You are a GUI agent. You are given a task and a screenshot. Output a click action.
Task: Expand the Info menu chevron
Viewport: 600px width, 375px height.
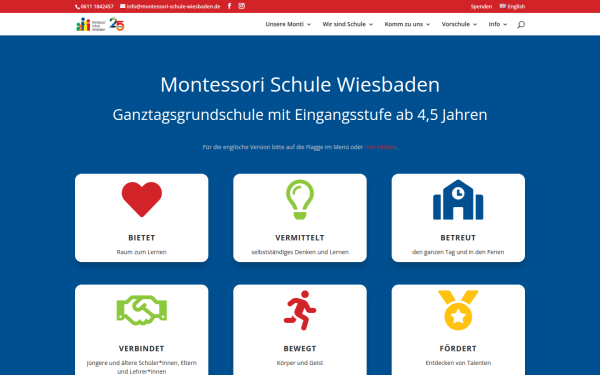505,24
